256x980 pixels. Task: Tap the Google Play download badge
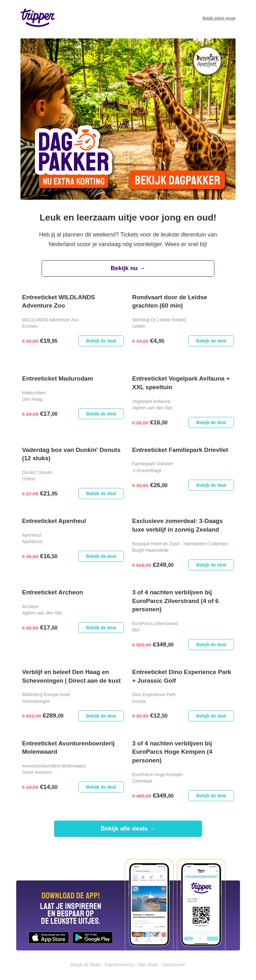92,938
